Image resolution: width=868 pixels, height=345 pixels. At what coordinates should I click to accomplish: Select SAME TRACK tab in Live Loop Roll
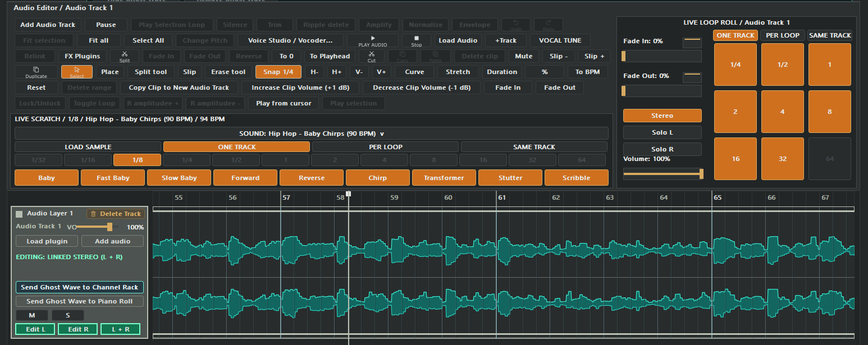830,35
